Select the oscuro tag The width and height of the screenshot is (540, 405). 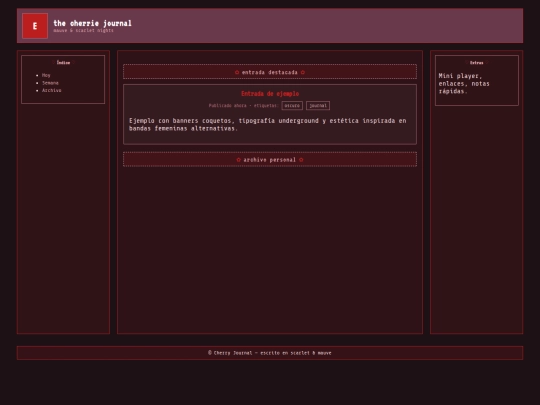coord(292,106)
